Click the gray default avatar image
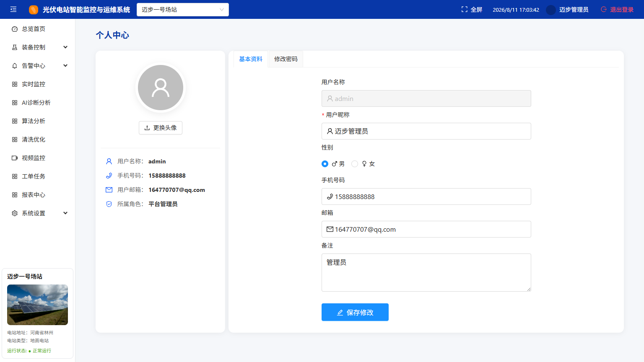The height and width of the screenshot is (362, 644). pyautogui.click(x=161, y=88)
